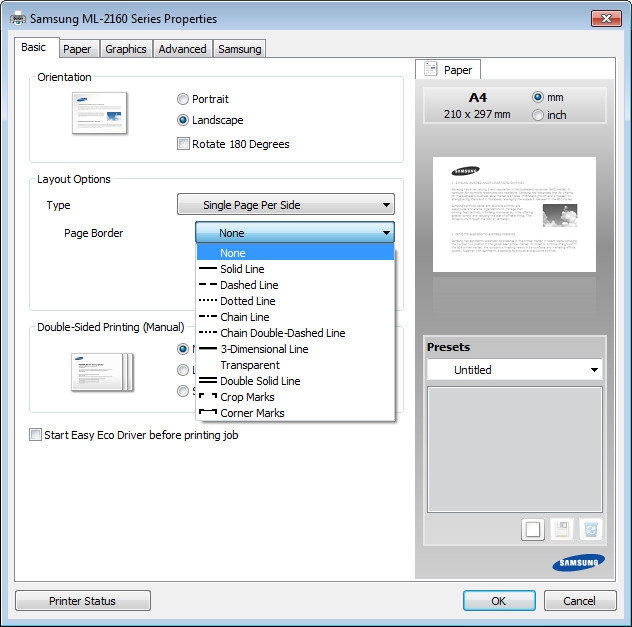Viewport: 632px width, 627px height.
Task: Collapse the Page Border dropdown
Action: coord(295,233)
